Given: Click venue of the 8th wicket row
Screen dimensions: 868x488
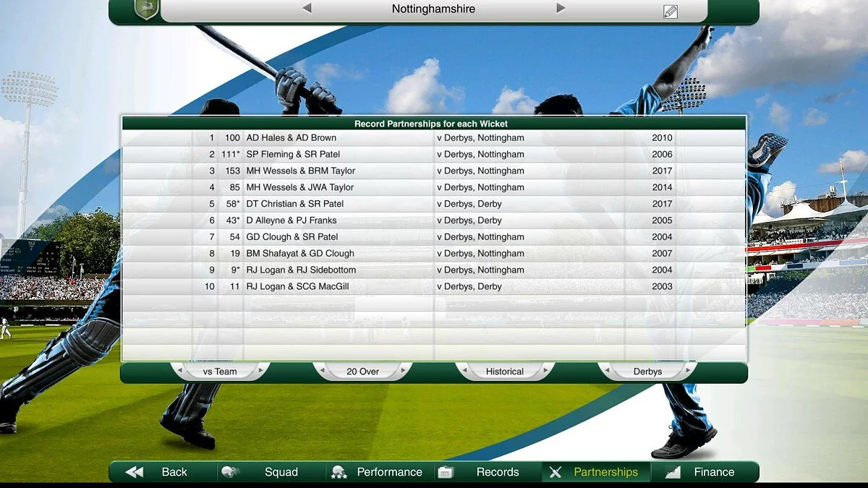Looking at the screenshot, I should pos(480,254).
